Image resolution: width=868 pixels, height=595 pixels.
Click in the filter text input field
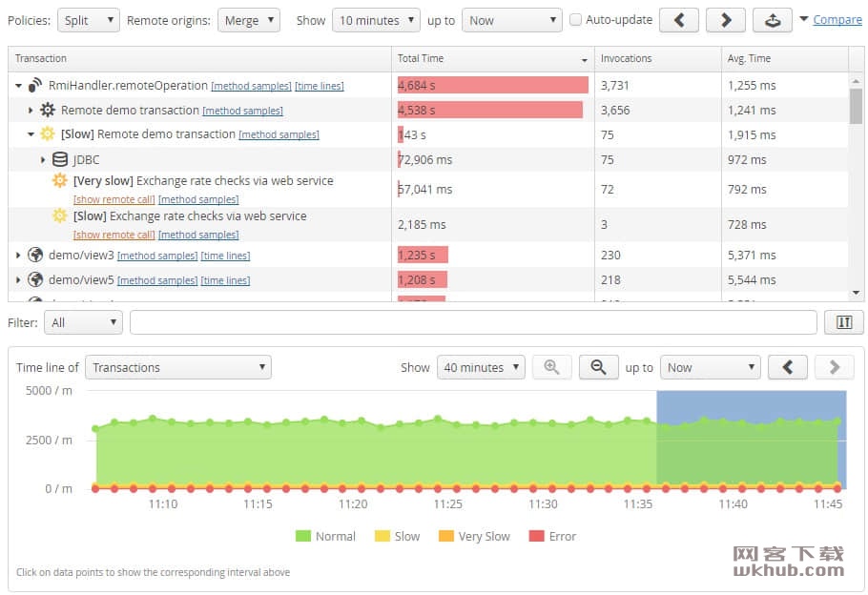[x=473, y=322]
